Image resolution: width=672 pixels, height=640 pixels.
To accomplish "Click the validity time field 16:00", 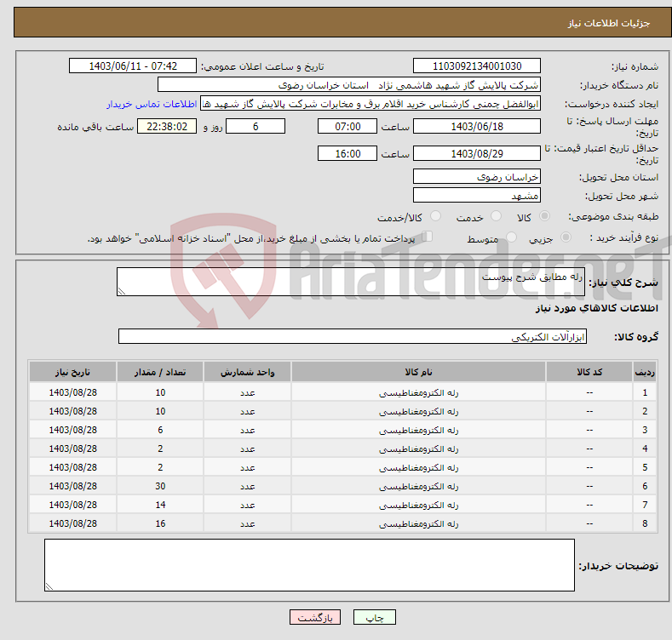I will [347, 153].
